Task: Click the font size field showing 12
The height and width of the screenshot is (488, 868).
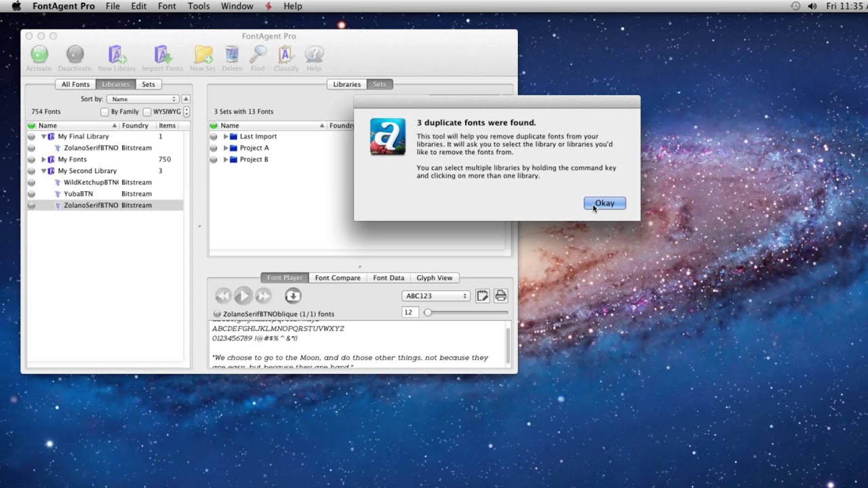Action: (x=410, y=312)
